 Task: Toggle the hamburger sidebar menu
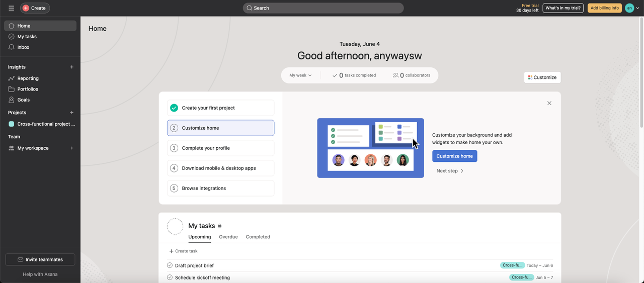(x=11, y=8)
